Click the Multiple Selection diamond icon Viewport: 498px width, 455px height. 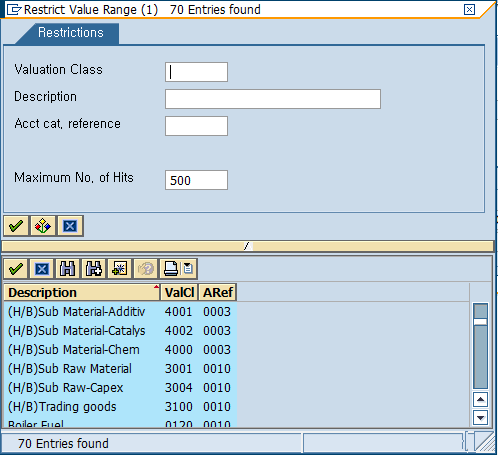pyautogui.click(x=43, y=226)
